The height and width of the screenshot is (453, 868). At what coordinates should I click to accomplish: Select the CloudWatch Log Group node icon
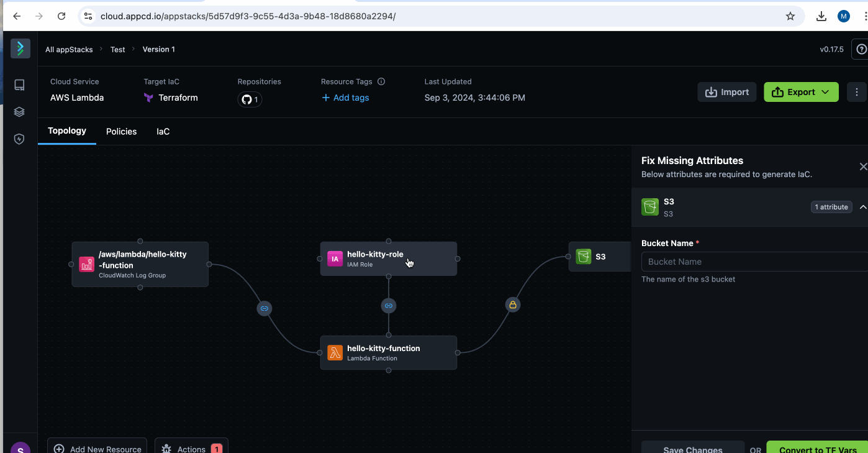[x=86, y=265]
